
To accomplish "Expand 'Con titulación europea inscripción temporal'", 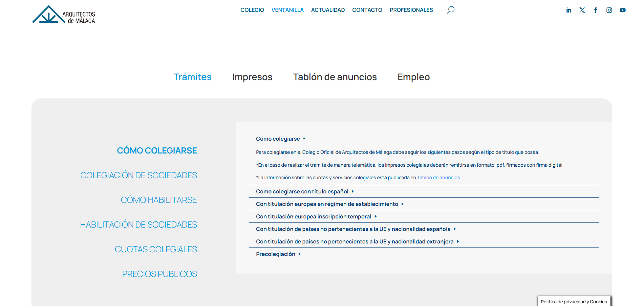I will click(x=316, y=216).
